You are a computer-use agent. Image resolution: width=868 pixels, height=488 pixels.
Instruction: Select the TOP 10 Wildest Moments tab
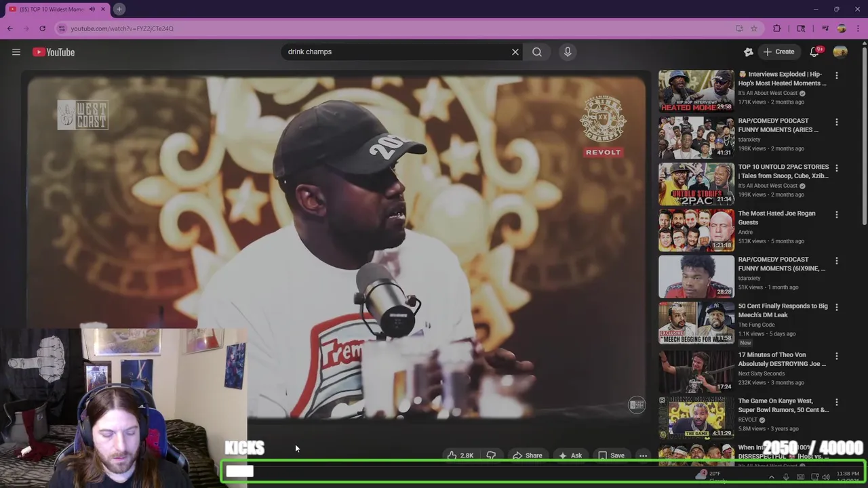click(53, 9)
